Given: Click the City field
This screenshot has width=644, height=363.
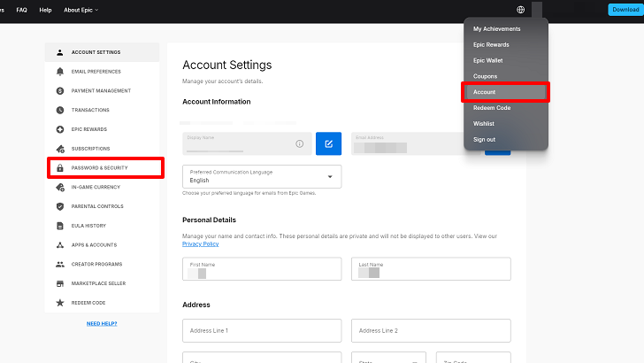Looking at the screenshot, I should pyautogui.click(x=262, y=357).
